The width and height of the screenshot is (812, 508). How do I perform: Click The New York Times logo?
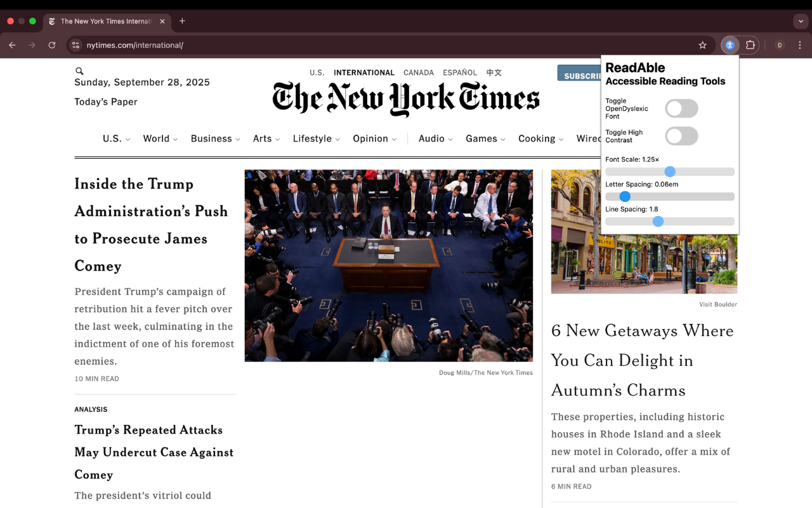[x=406, y=99]
